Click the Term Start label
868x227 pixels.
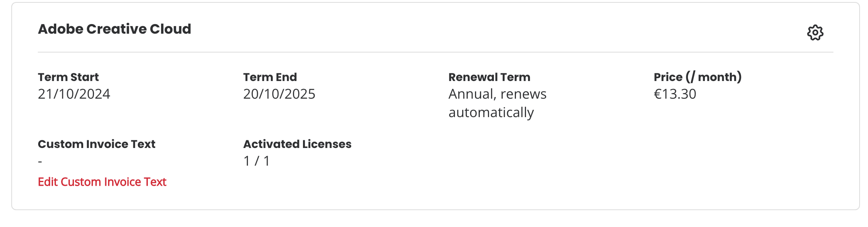click(68, 77)
